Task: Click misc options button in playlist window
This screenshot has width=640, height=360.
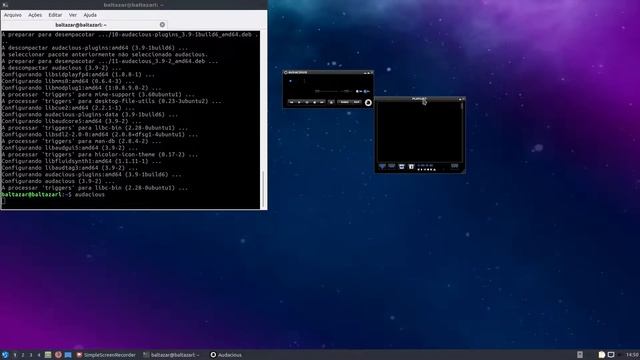Action: coord(411,167)
